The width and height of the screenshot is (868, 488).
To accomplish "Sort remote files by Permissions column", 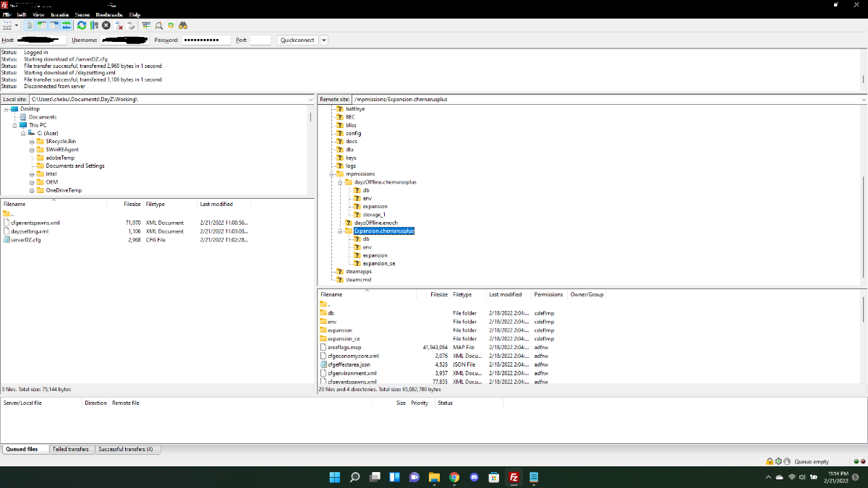I will (548, 294).
